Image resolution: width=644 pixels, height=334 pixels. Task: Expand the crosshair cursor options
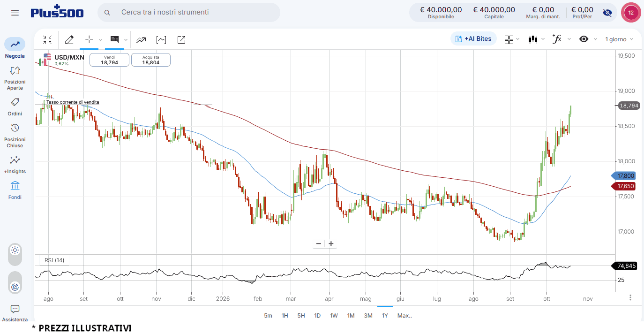pyautogui.click(x=100, y=40)
